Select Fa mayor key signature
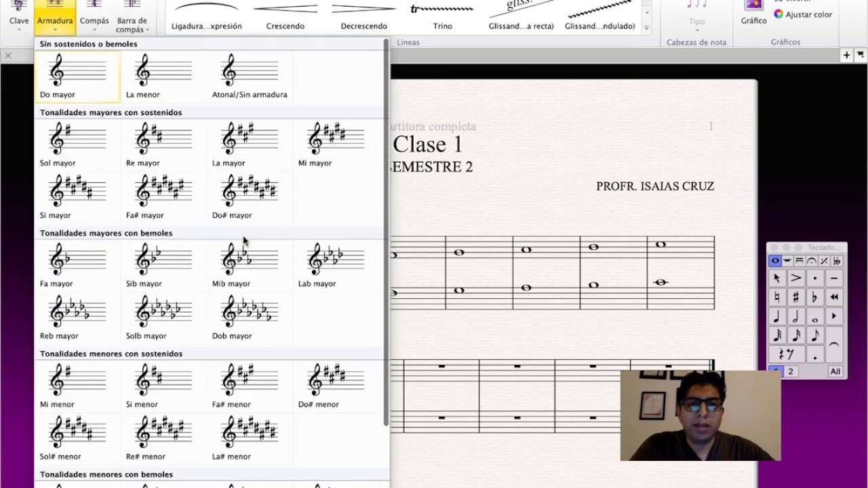The image size is (868, 488). tap(77, 266)
